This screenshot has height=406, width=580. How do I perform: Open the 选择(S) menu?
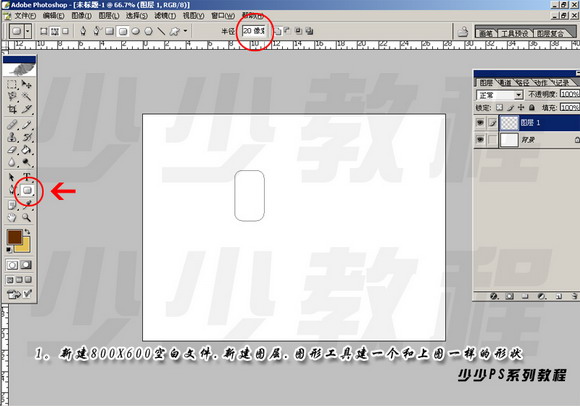click(136, 16)
